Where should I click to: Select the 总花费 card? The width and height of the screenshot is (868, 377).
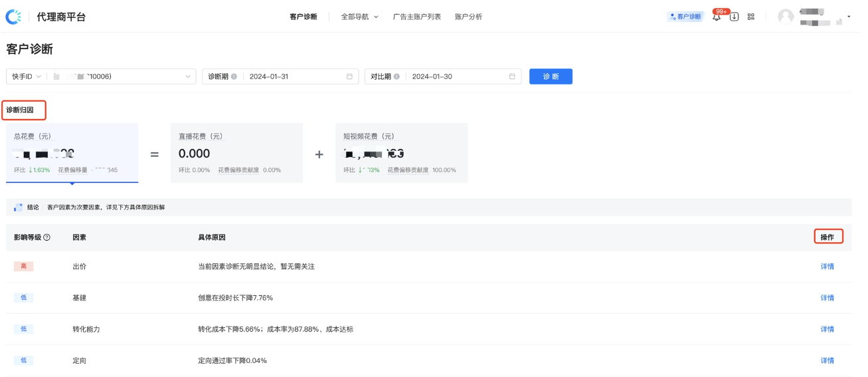[72, 153]
